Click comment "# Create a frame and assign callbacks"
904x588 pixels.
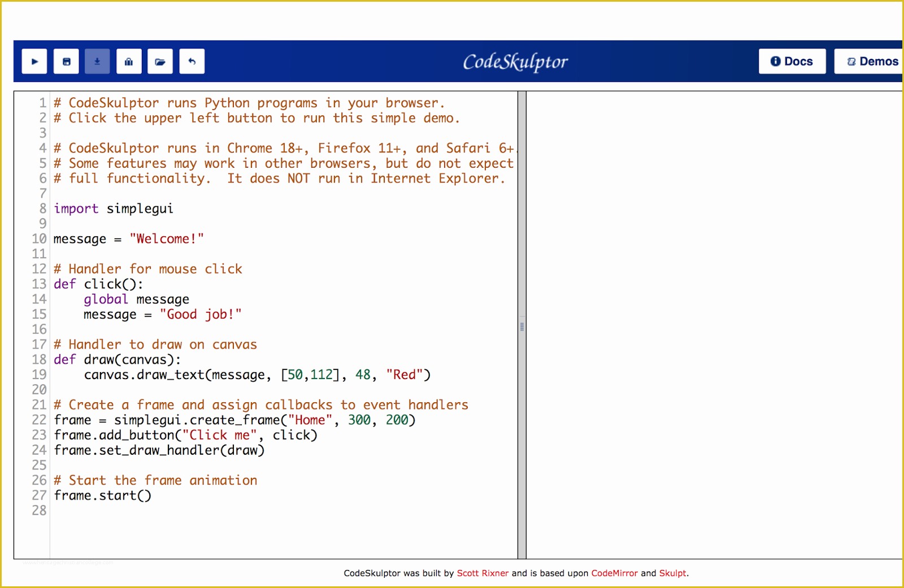click(x=261, y=405)
